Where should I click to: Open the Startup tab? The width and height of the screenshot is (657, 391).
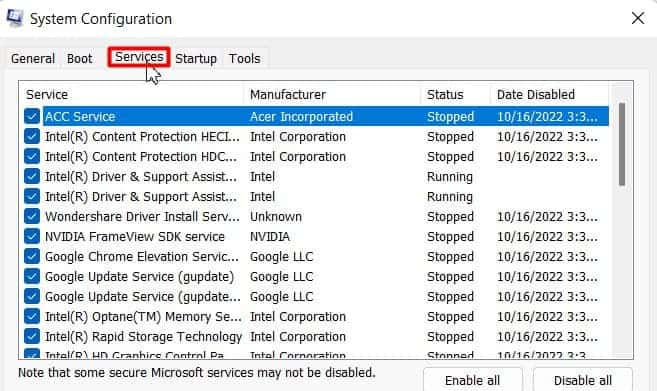pos(196,58)
